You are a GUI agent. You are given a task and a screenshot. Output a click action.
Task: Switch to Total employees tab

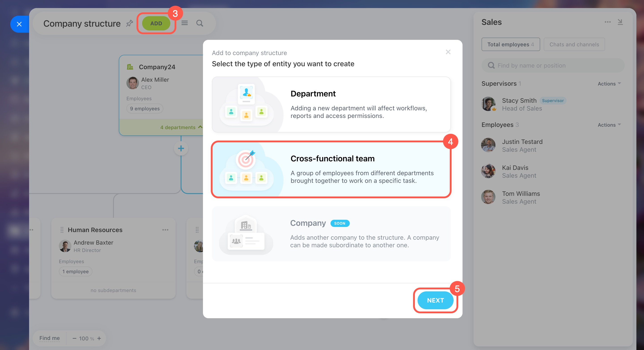point(510,45)
